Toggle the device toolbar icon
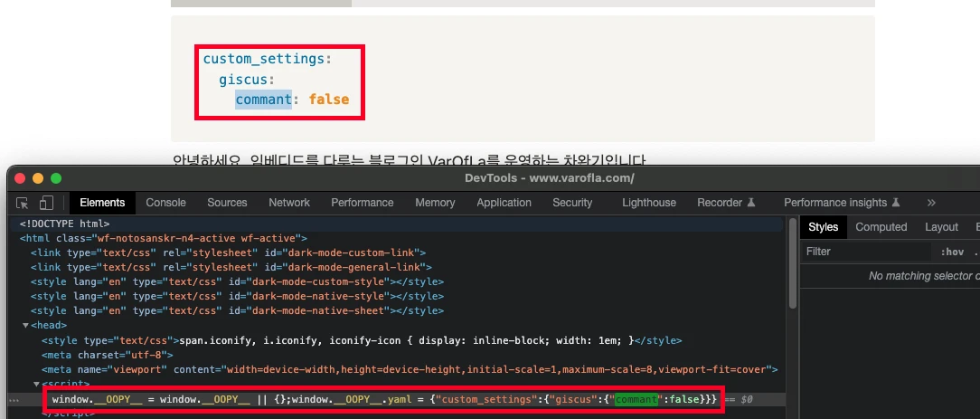This screenshot has width=980, height=419. pos(46,203)
